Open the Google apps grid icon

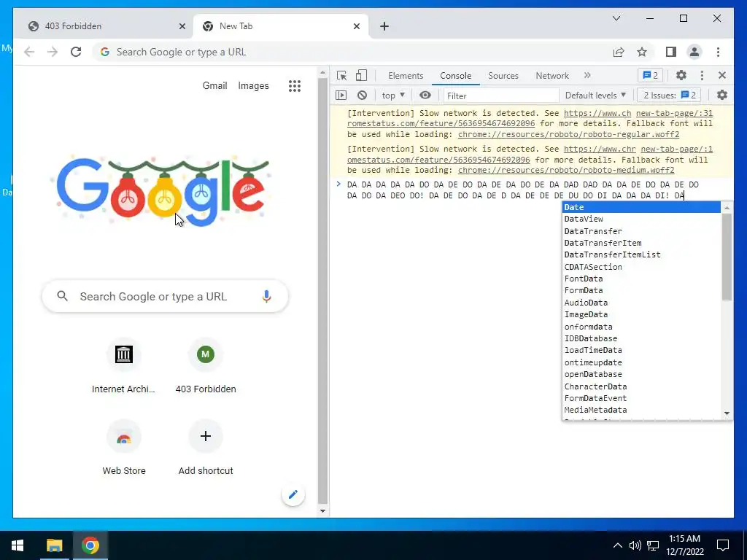pos(295,86)
